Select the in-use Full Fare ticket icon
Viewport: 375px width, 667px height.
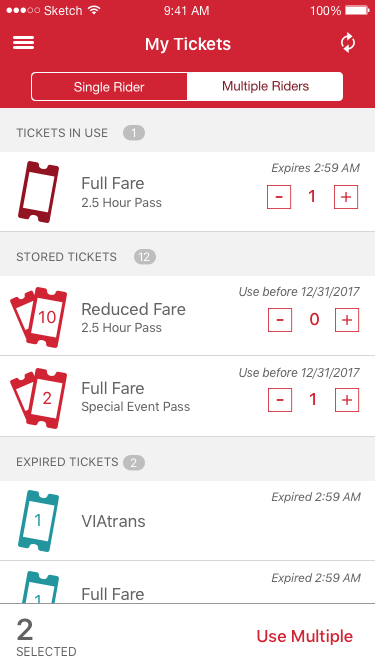coord(38,192)
